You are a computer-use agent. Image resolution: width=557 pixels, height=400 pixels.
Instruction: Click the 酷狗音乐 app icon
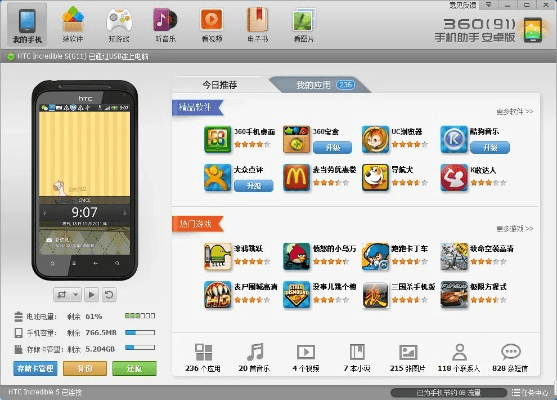pos(454,140)
